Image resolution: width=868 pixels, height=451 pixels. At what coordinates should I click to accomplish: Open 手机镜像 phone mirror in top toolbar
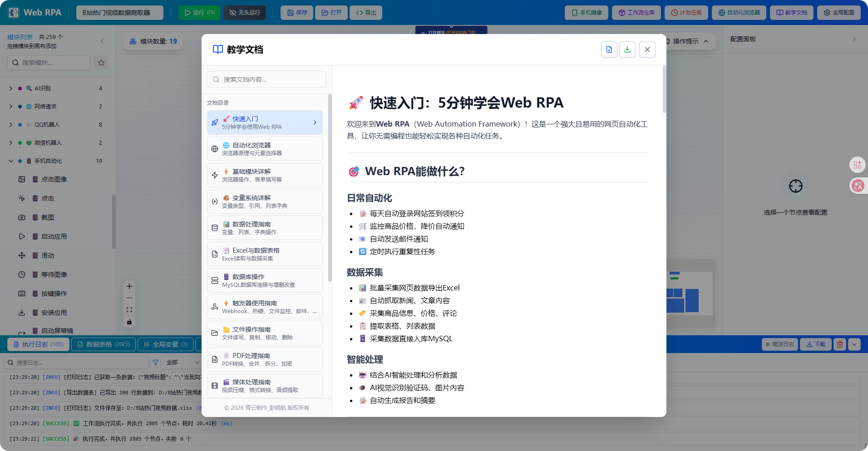click(x=586, y=12)
